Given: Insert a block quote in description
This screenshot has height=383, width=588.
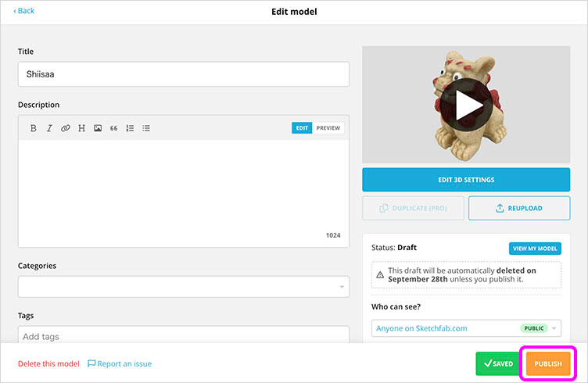Looking at the screenshot, I should 113,128.
